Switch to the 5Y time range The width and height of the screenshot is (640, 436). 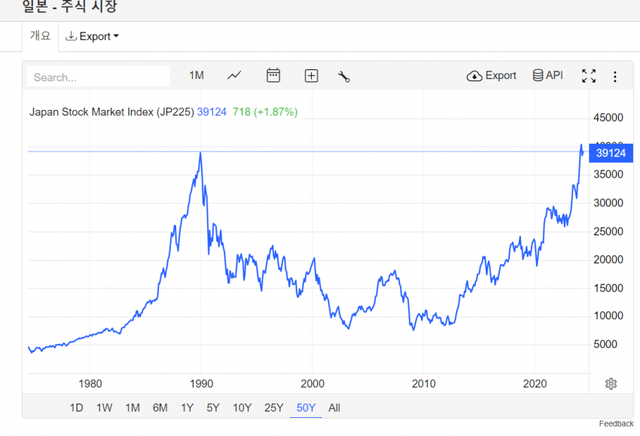(212, 407)
